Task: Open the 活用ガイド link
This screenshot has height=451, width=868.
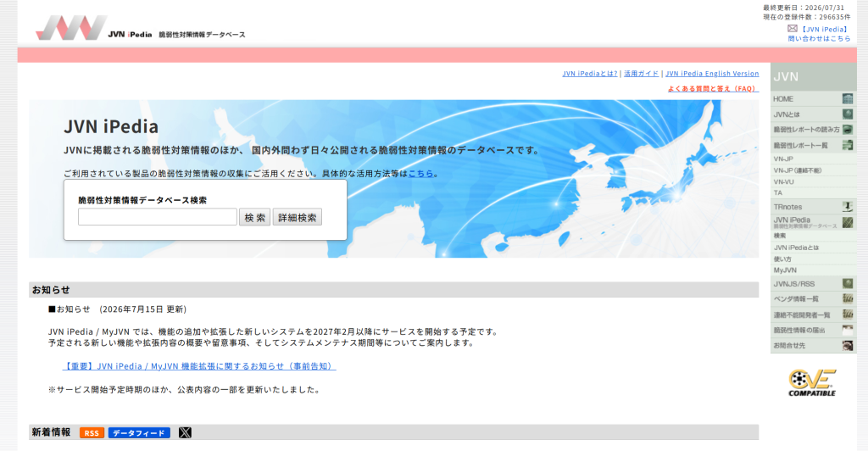Action: [x=641, y=74]
